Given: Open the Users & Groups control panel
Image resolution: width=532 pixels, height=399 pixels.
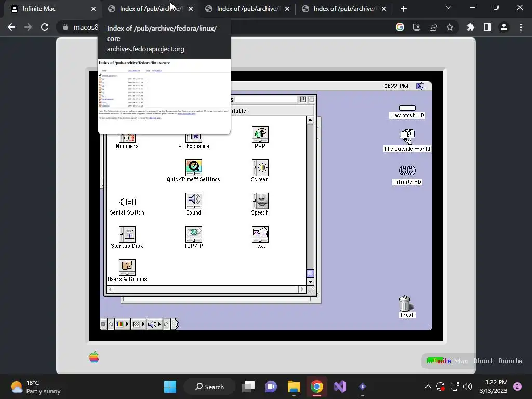Looking at the screenshot, I should (x=127, y=270).
